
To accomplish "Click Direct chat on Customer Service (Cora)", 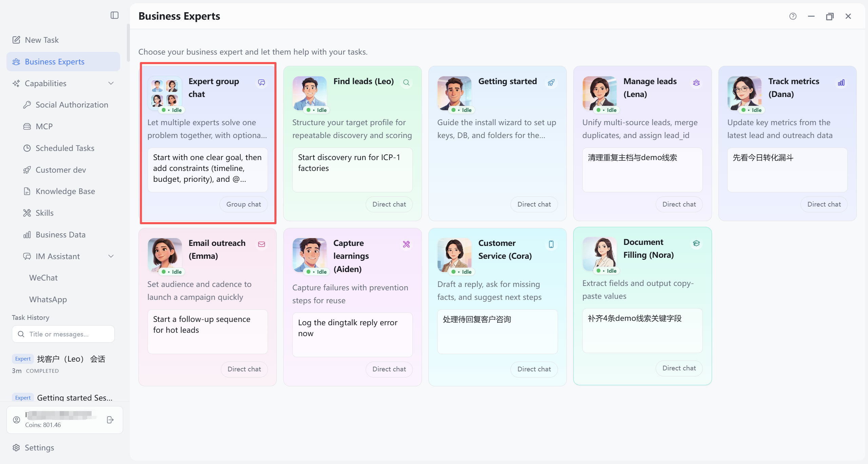I will pyautogui.click(x=534, y=369).
